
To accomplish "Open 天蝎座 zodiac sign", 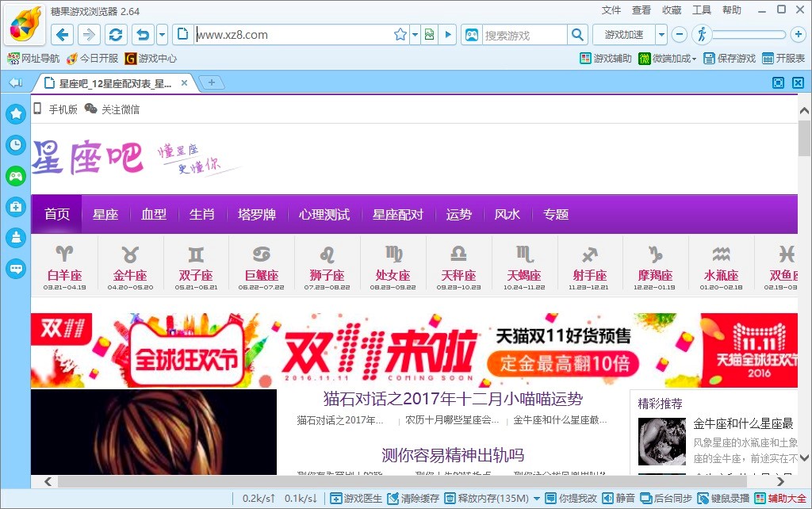I will (524, 267).
